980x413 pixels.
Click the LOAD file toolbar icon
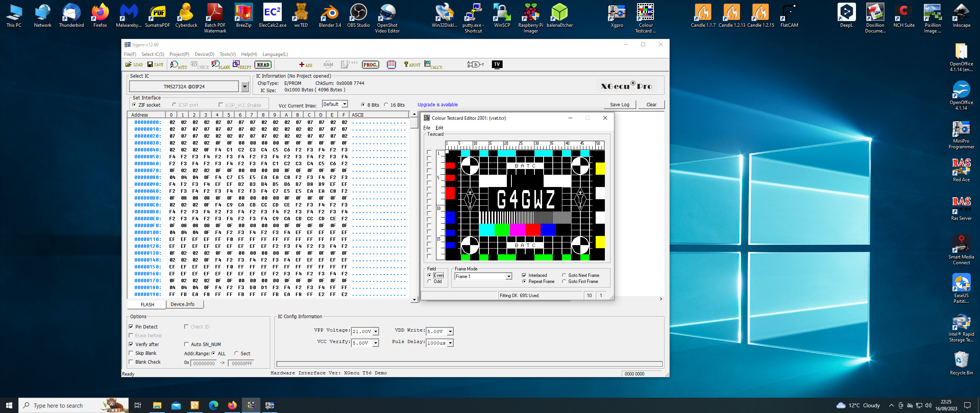coord(134,65)
